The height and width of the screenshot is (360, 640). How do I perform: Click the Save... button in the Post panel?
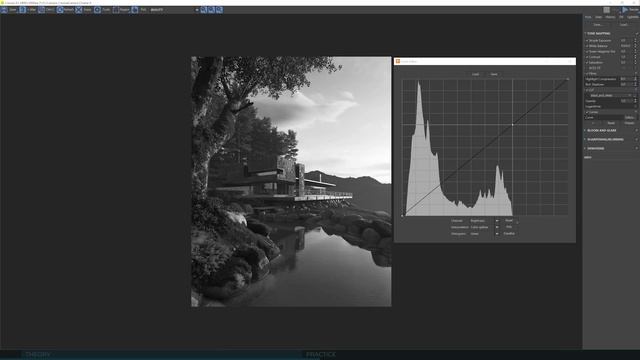pos(598,25)
